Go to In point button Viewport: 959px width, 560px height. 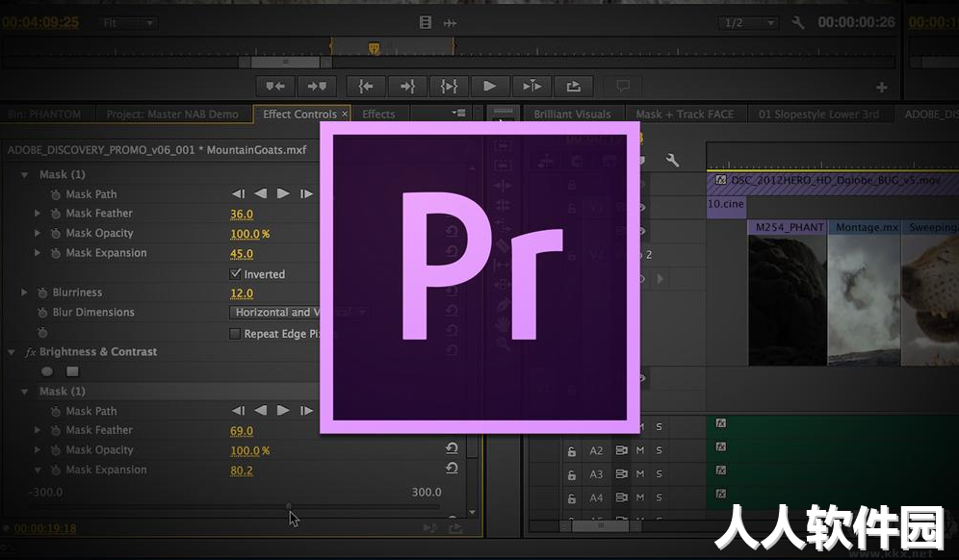click(x=366, y=87)
